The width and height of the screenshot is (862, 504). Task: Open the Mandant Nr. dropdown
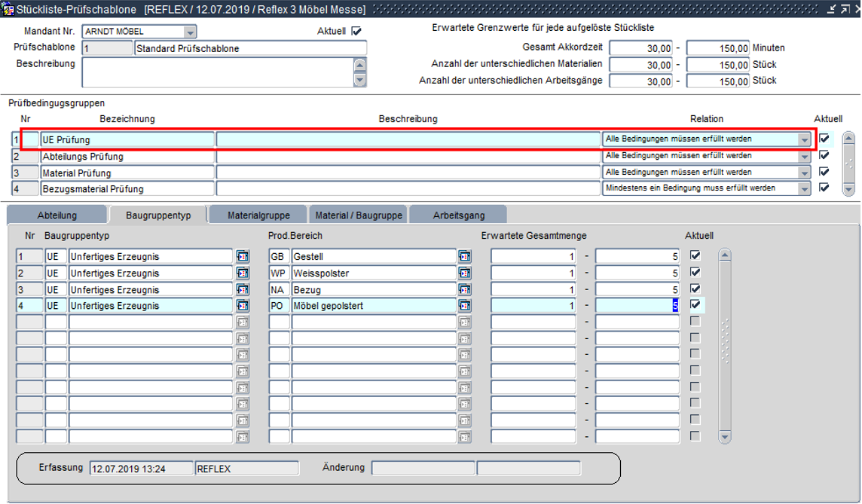(190, 32)
